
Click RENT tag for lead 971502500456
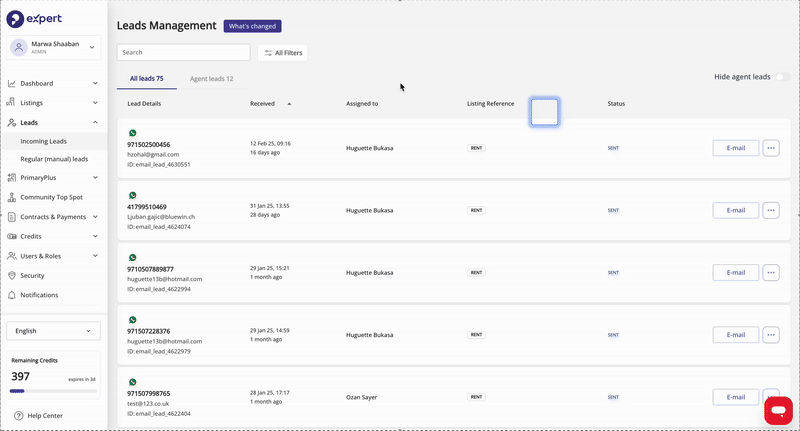point(477,148)
